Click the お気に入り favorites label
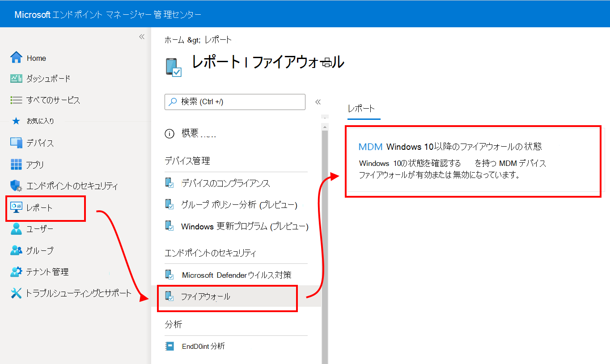Image resolution: width=610 pixels, height=364 pixels. pos(40,121)
